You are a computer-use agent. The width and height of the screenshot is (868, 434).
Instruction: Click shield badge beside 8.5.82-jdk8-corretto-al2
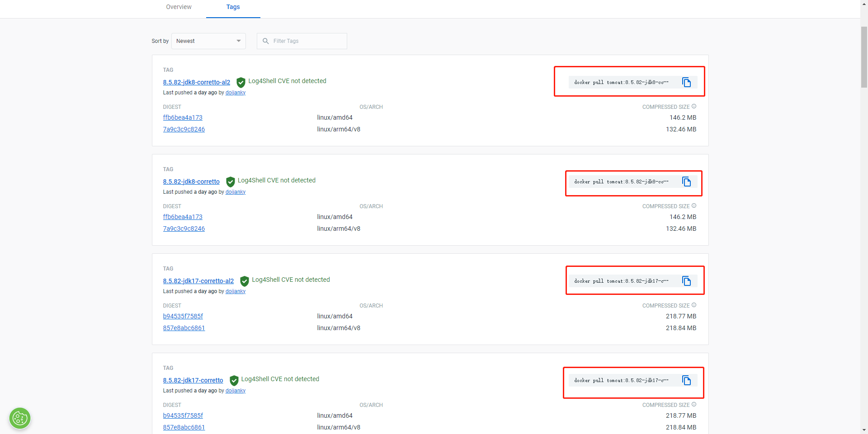tap(241, 82)
